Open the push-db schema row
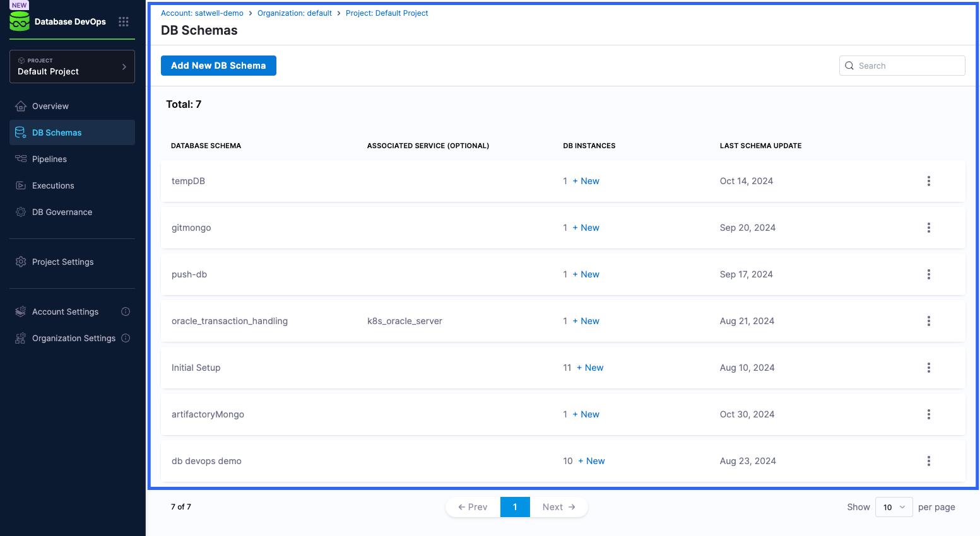Image resolution: width=980 pixels, height=536 pixels. pos(563,274)
